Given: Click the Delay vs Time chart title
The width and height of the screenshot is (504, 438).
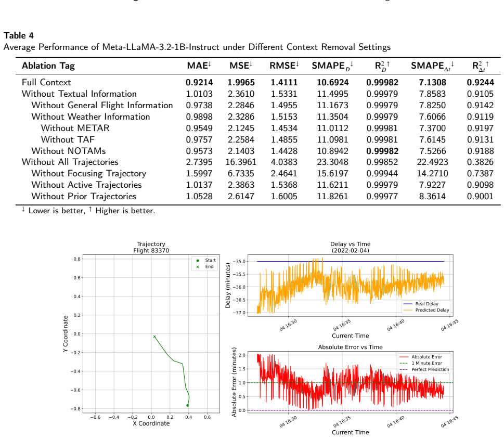Looking at the screenshot, I should [351, 247].
